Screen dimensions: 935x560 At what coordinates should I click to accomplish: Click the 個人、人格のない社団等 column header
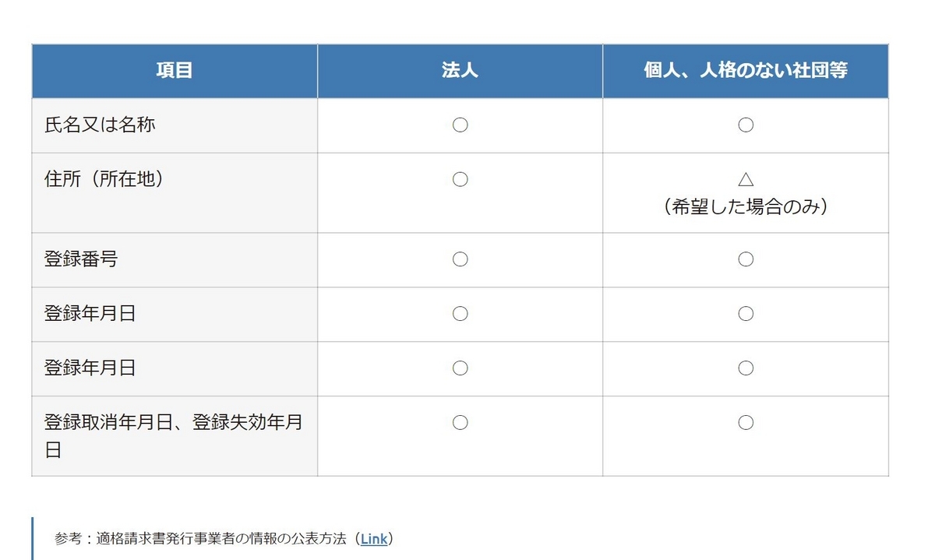tap(745, 71)
